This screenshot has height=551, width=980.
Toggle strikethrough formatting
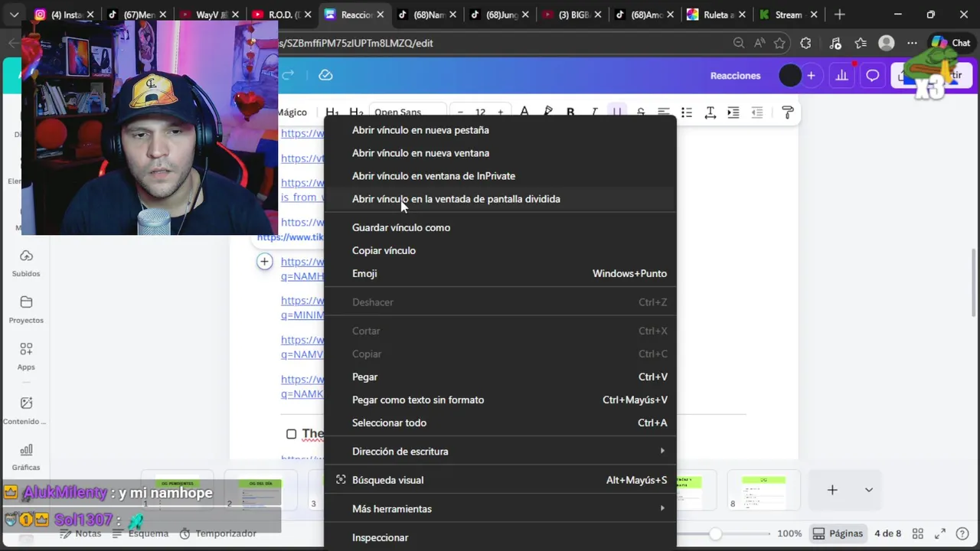[x=641, y=112]
